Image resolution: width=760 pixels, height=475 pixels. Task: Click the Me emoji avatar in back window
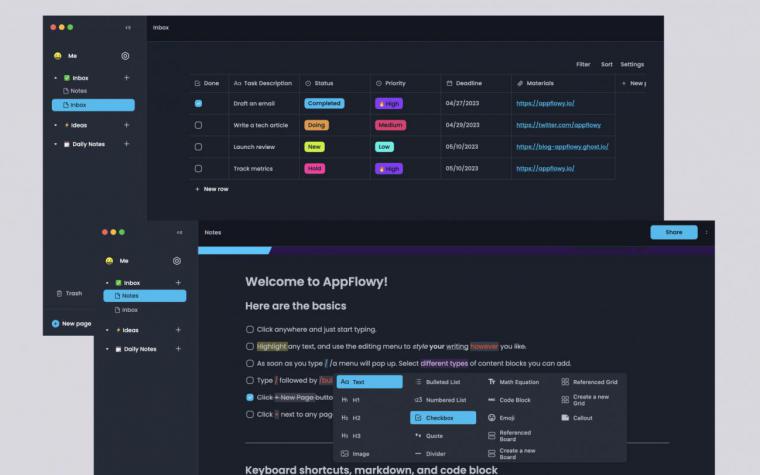[x=58, y=56]
